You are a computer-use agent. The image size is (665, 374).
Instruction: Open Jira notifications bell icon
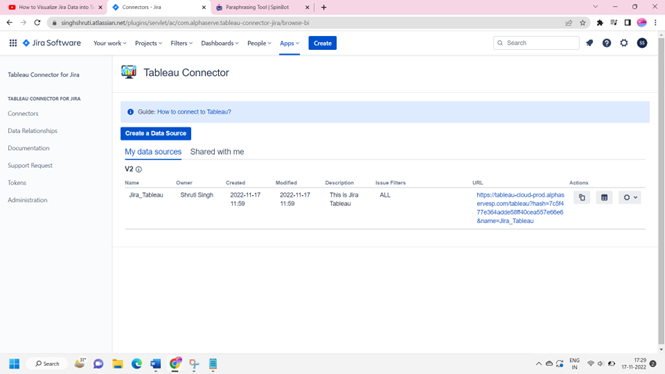click(x=590, y=43)
